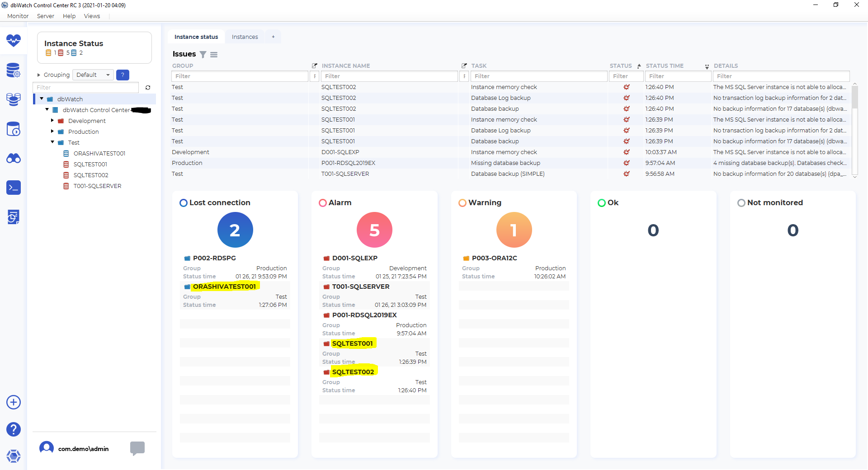Screen dimensions: 868x470
Task: Open the terminal console sidebar icon
Action: (x=14, y=188)
